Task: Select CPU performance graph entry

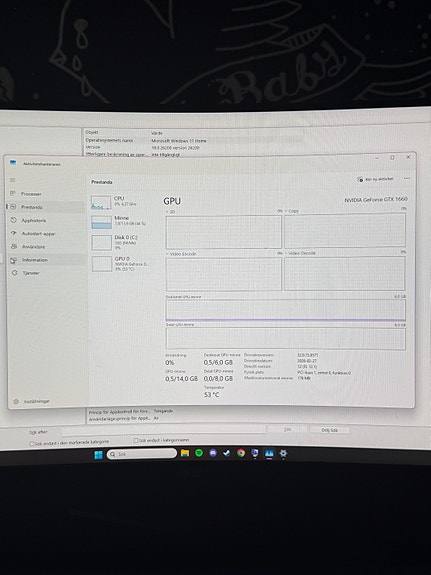Action: point(120,202)
